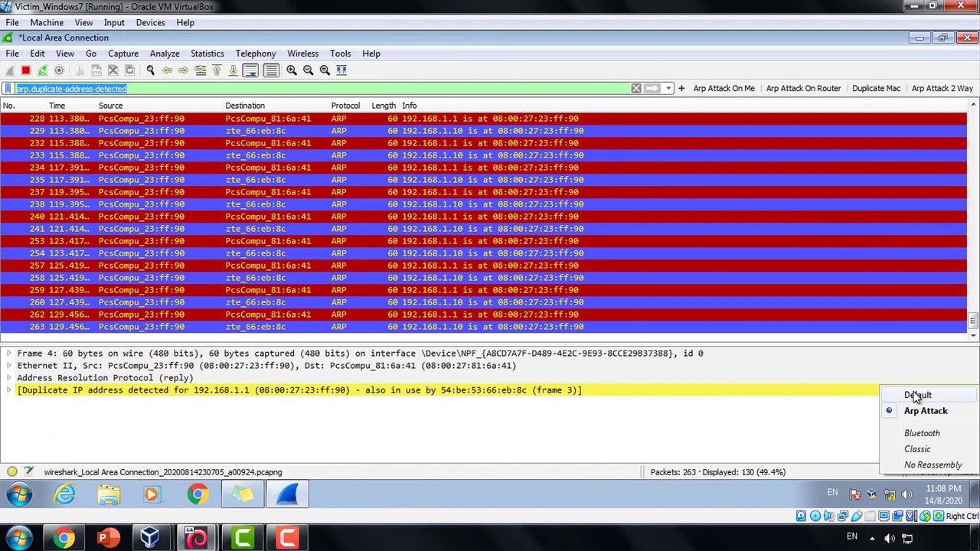Zoom out the packet text
The image size is (980, 551).
pos(308,70)
